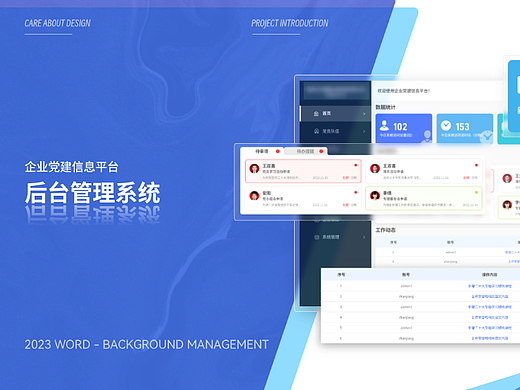Click the account cell in row 1 of front table
The width and height of the screenshot is (520, 390).
click(406, 286)
